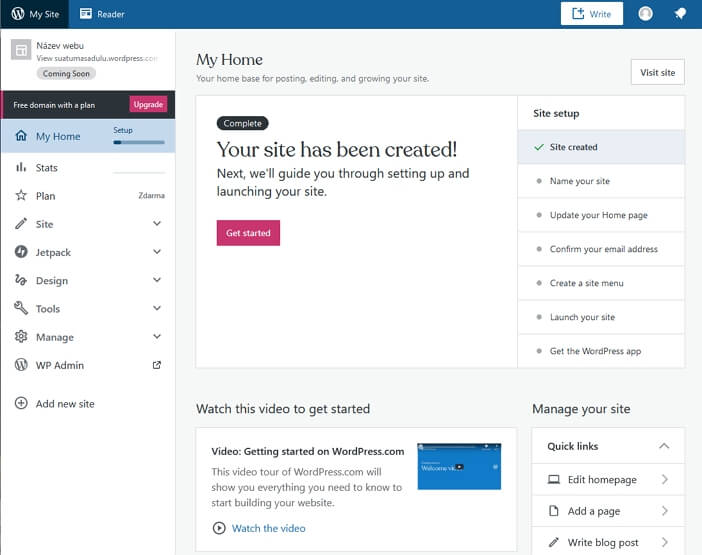The height and width of the screenshot is (555, 702).
Task: Open the Reader icon in the top bar
Action: [86, 14]
